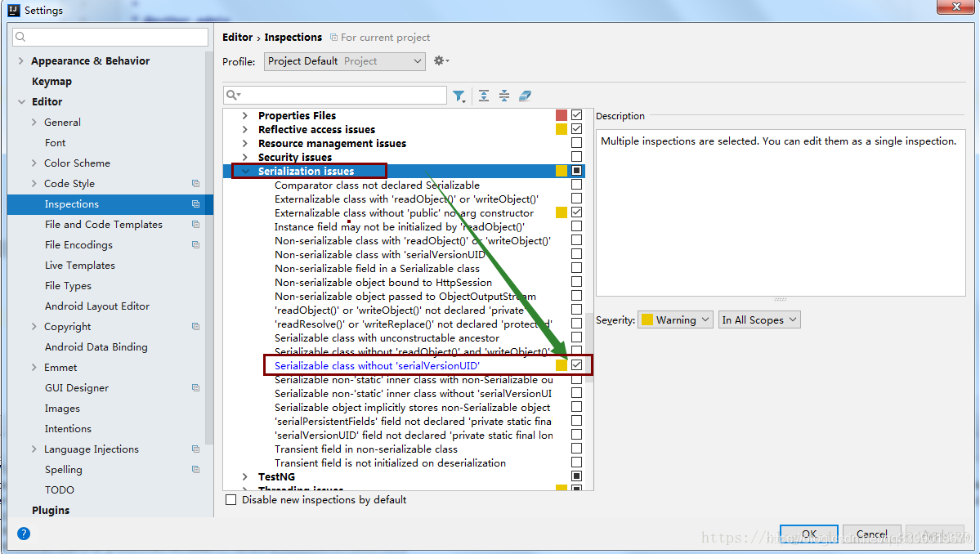This screenshot has width=980, height=554.
Task: Open the File Types settings page
Action: click(x=68, y=285)
